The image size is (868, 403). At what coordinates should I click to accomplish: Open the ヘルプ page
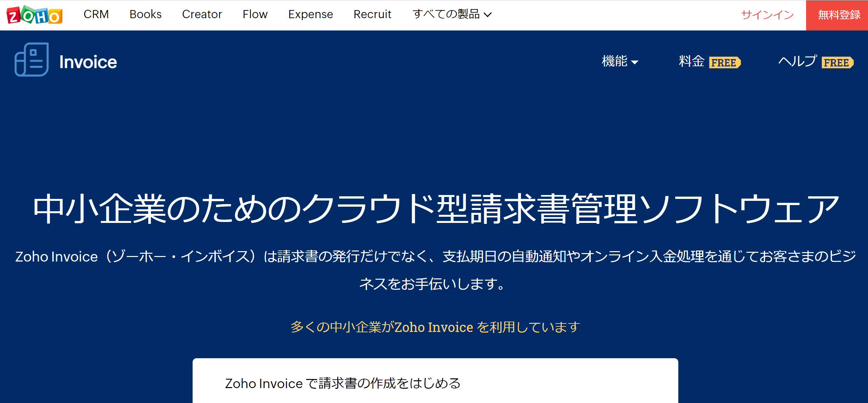[x=798, y=61]
